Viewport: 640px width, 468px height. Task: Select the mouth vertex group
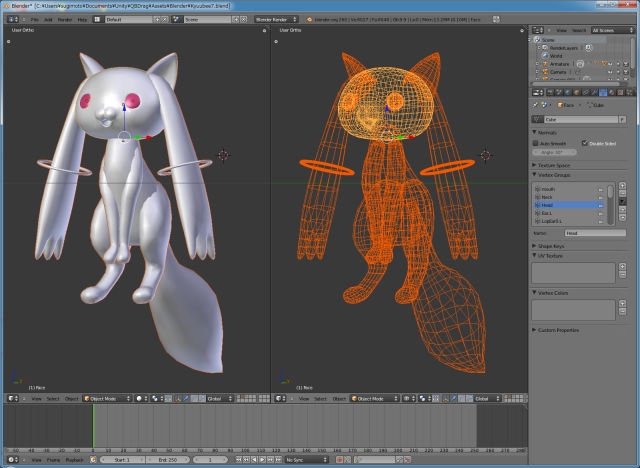click(569, 189)
